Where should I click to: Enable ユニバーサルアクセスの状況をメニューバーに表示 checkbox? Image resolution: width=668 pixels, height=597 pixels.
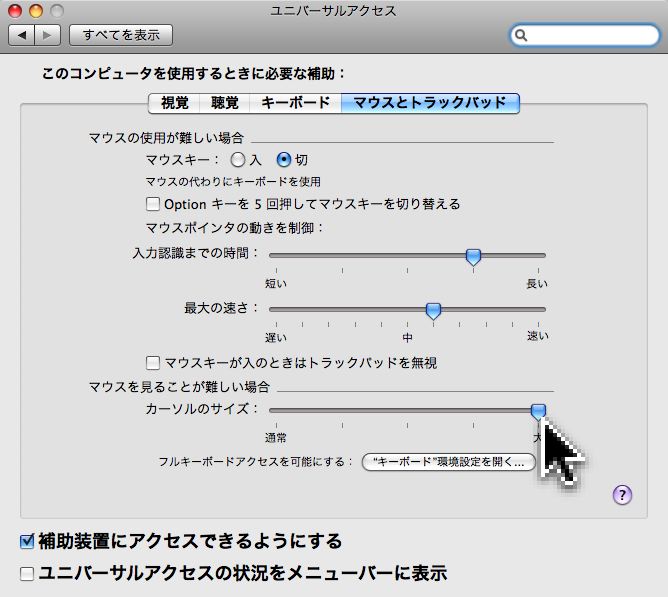[28, 574]
